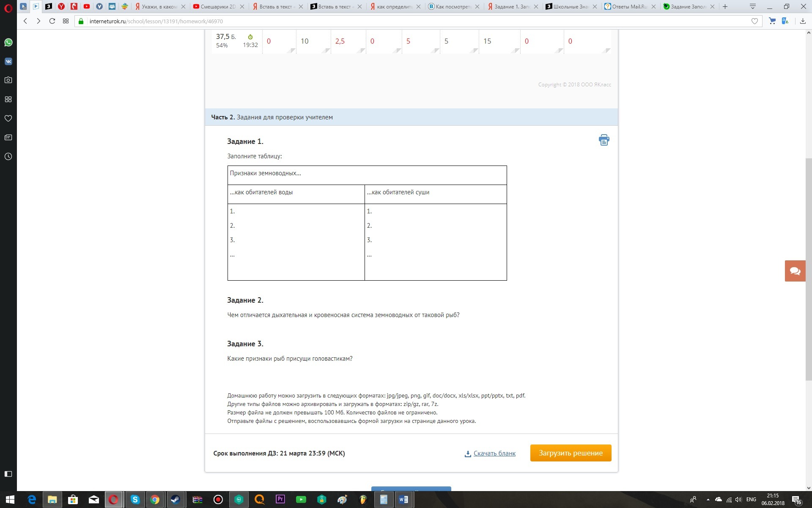Toggle the sidebar panel at bottom left
This screenshot has width=812, height=508.
pyautogui.click(x=8, y=474)
